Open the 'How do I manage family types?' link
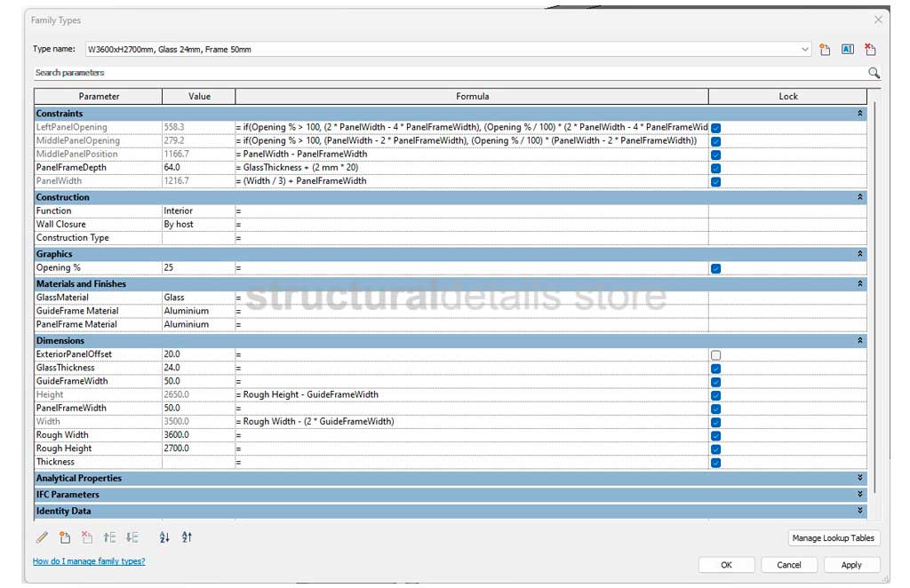 point(89,561)
